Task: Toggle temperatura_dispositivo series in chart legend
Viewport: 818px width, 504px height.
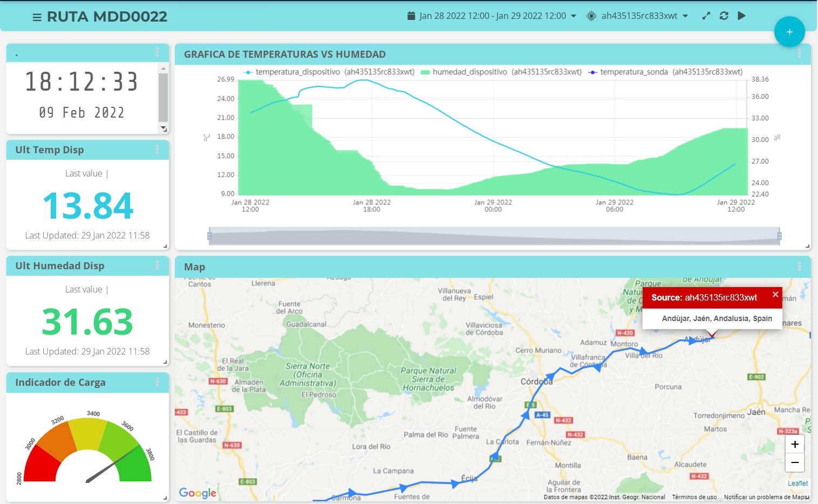Action: (329, 72)
